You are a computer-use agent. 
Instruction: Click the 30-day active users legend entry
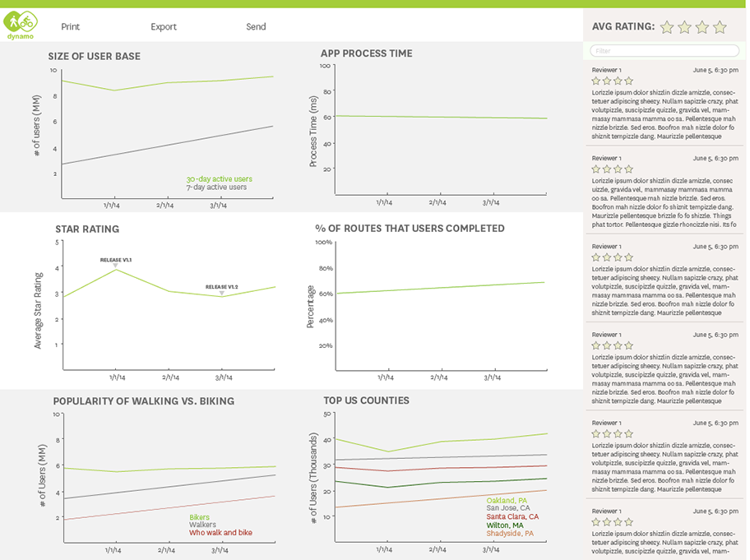pyautogui.click(x=219, y=179)
